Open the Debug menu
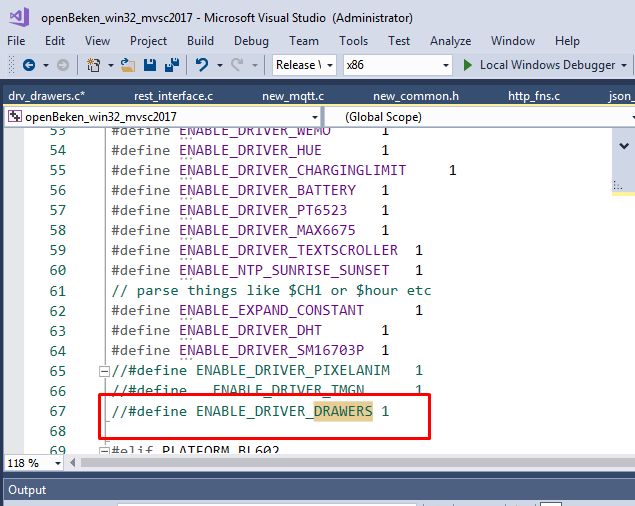This screenshot has width=635, height=506. coord(251,41)
